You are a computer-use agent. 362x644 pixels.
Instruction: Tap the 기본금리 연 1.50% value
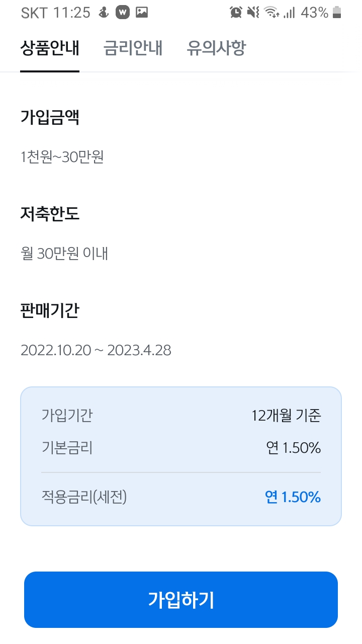coord(294,448)
